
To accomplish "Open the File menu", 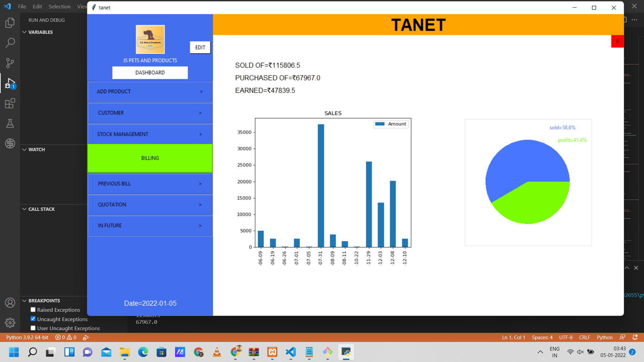I will [21, 6].
